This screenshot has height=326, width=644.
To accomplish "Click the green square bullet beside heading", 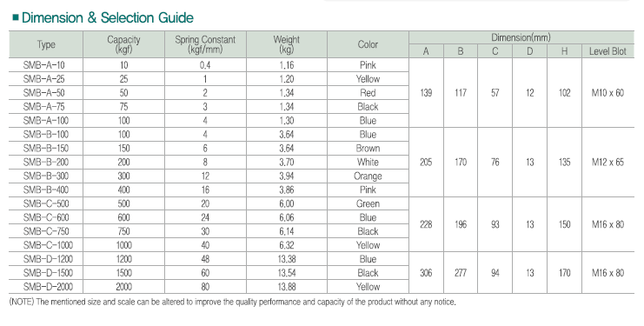I will pos(16,17).
